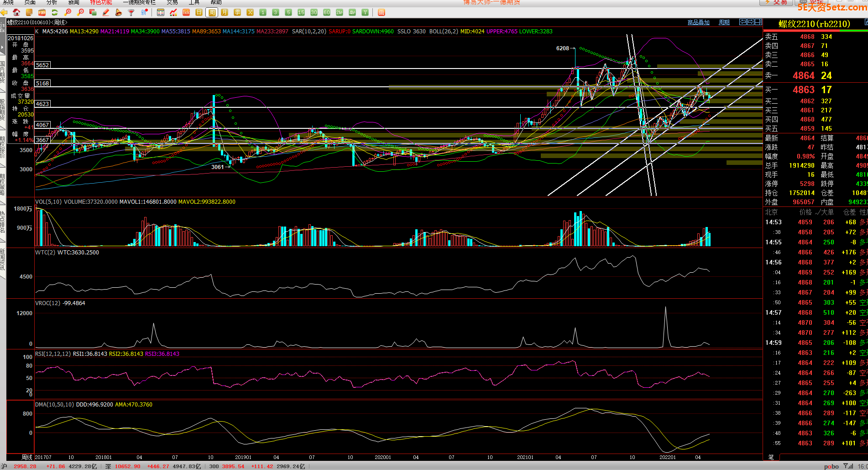The width and height of the screenshot is (868, 470).
Task: Select the 3 minute period button
Action: 276,12
